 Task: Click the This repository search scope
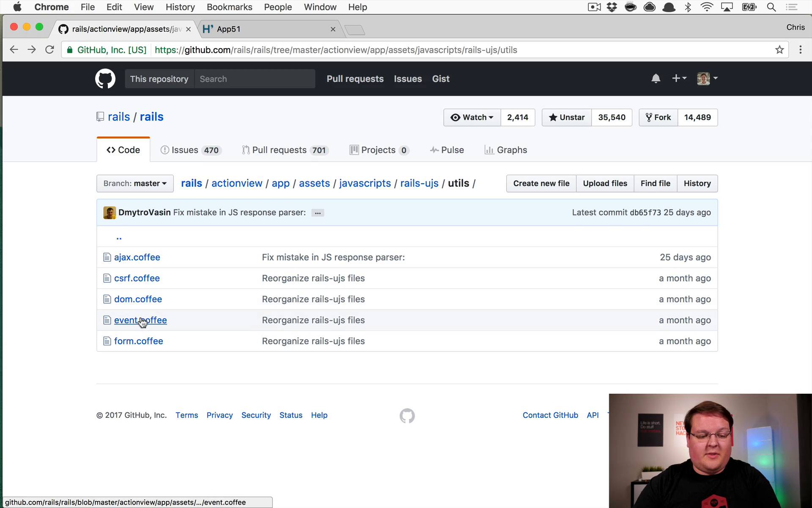159,79
